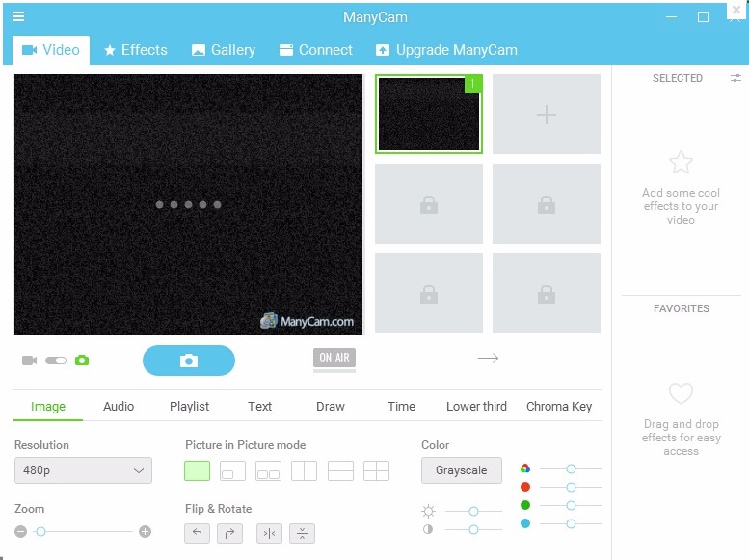Image resolution: width=749 pixels, height=560 pixels.
Task: Click the green color slider handle
Action: point(571,505)
